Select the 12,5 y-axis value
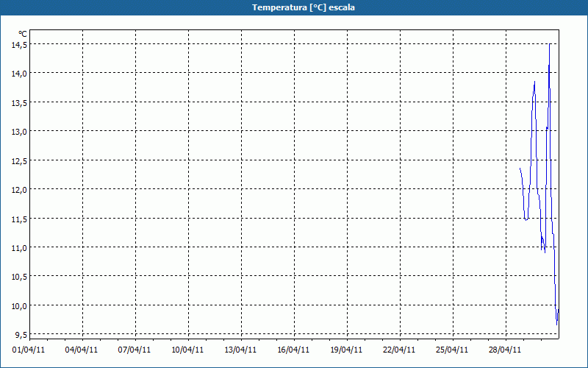This screenshot has height=368, width=588. (x=19, y=160)
